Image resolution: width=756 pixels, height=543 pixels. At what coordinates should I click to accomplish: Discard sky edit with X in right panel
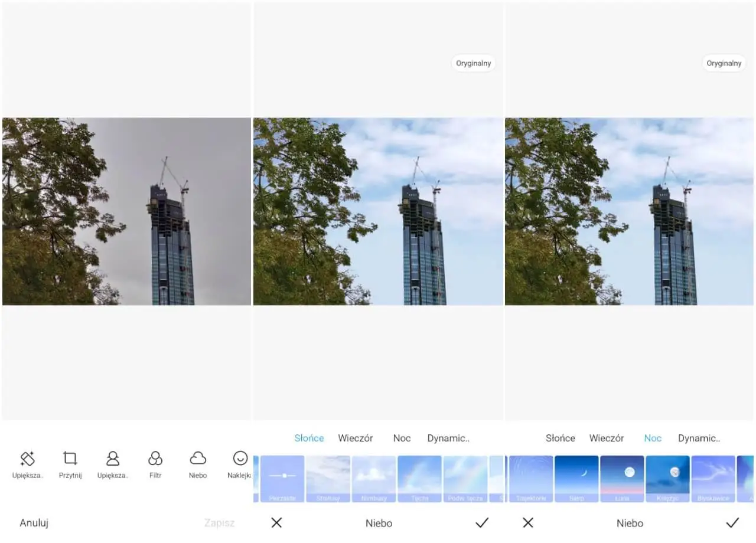tap(528, 522)
